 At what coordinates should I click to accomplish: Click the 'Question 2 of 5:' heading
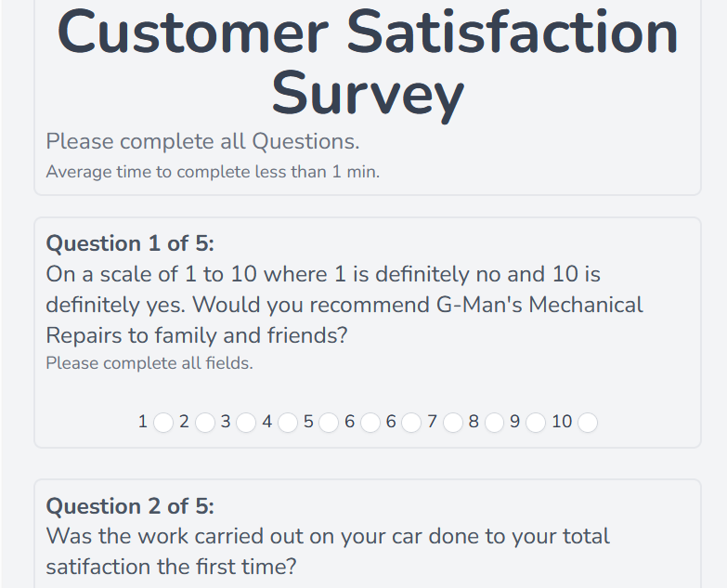pos(130,506)
